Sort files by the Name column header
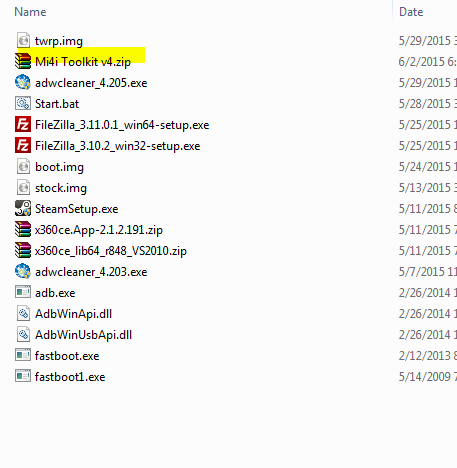Viewport: 457px width, 468px height. (x=30, y=12)
